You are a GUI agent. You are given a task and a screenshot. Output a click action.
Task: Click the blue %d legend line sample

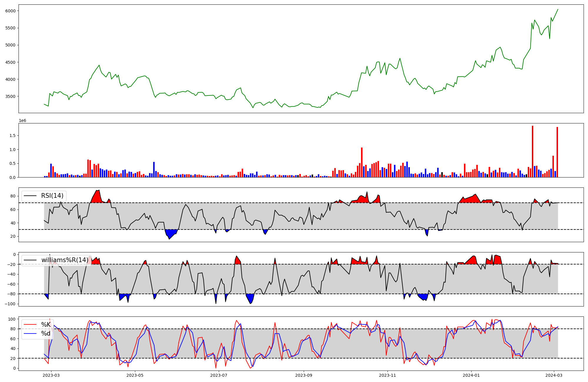[x=30, y=333]
